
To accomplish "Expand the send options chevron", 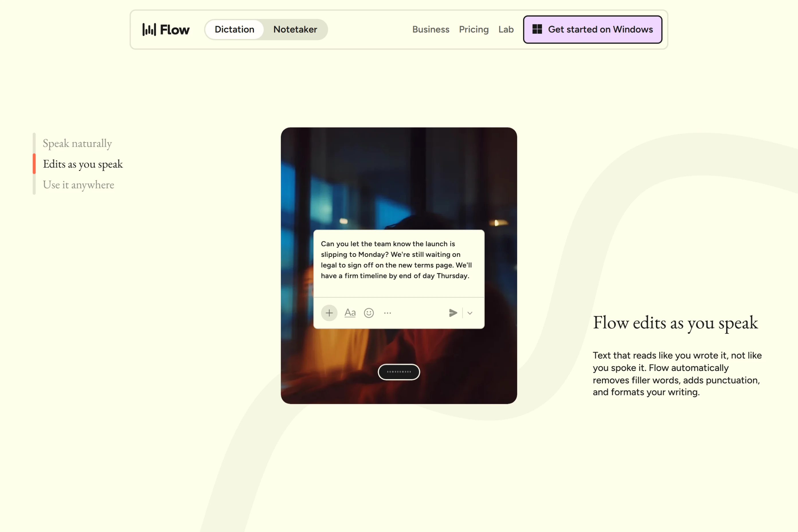I will [470, 313].
